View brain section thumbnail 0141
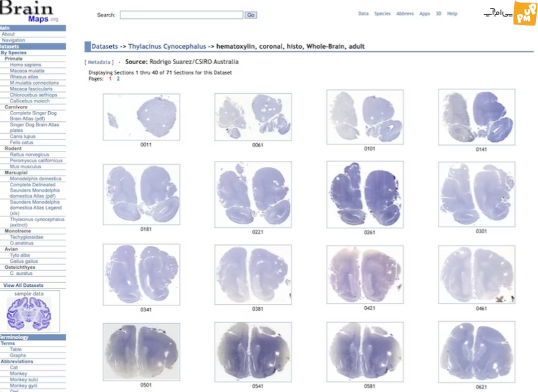The height and width of the screenshot is (392, 538). (x=476, y=117)
